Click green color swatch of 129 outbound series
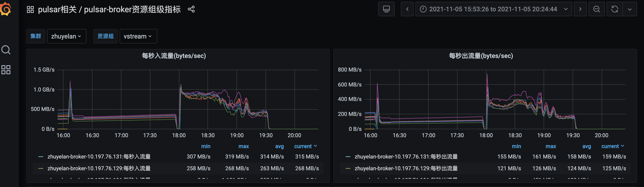This screenshot has height=187, width=644. [x=348, y=168]
